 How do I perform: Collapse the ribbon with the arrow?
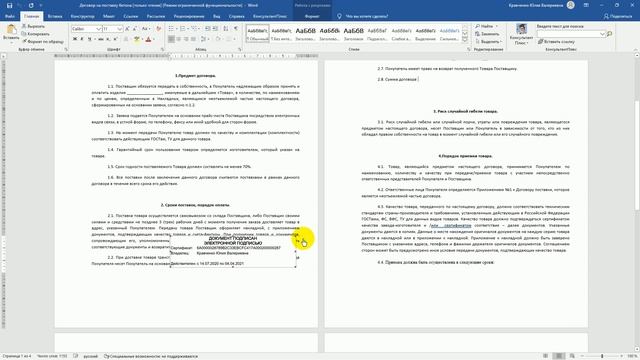635,50
